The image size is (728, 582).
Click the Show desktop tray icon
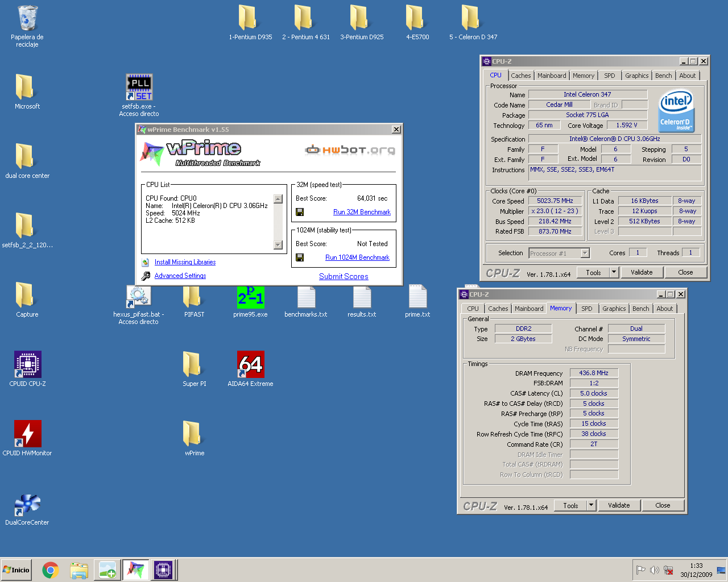point(721,570)
